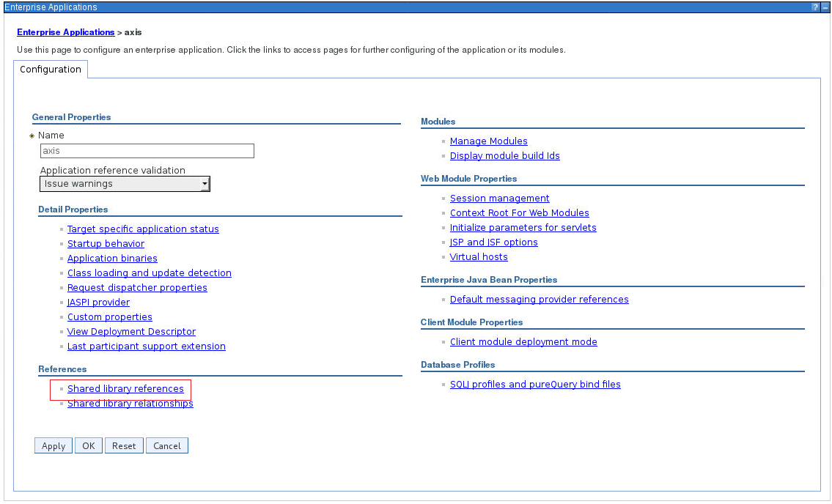This screenshot has width=832, height=504.
Task: Click the Detail Properties heading
Action: pos(73,210)
